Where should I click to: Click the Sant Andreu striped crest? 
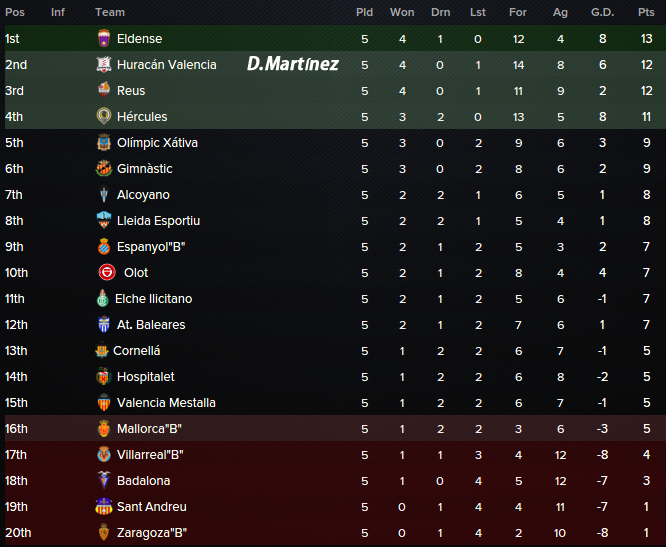click(104, 507)
